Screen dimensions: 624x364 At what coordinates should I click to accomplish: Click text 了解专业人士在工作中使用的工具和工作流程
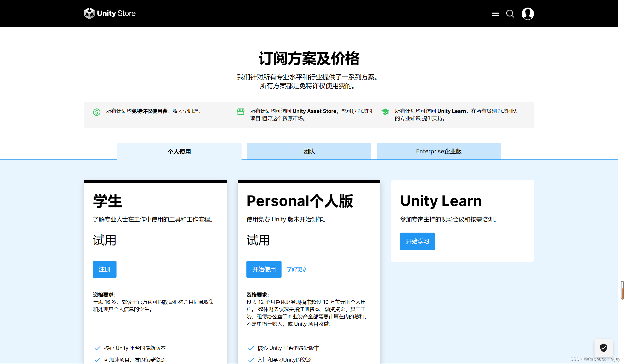(x=153, y=219)
